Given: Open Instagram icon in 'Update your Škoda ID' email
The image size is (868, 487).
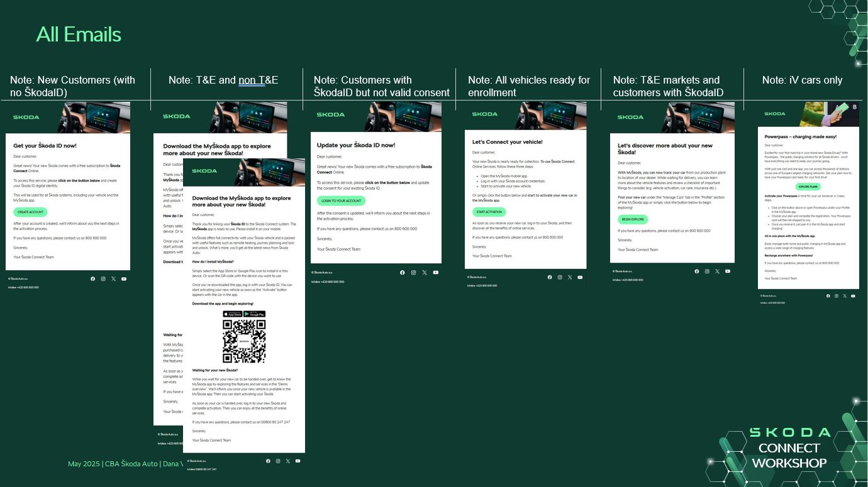Looking at the screenshot, I should coord(413,272).
